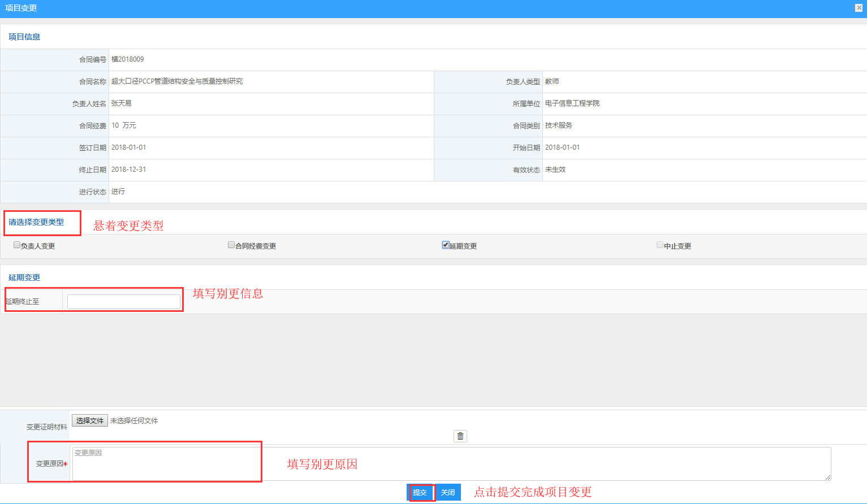
Task: Enable the 合同经费变更 checkbox
Action: pos(231,245)
